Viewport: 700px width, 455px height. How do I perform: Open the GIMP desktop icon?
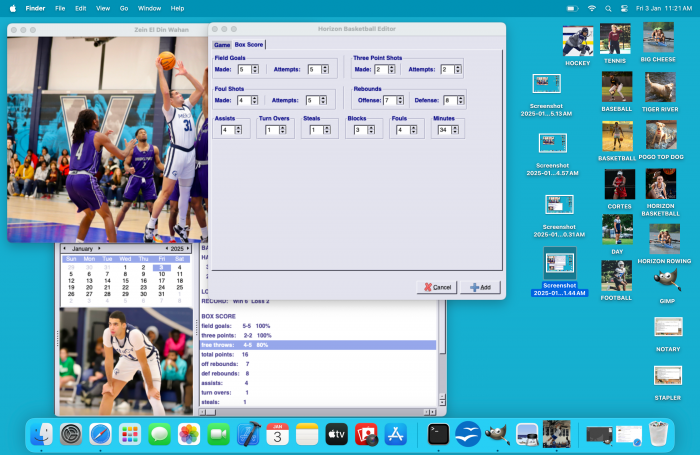pyautogui.click(x=667, y=280)
